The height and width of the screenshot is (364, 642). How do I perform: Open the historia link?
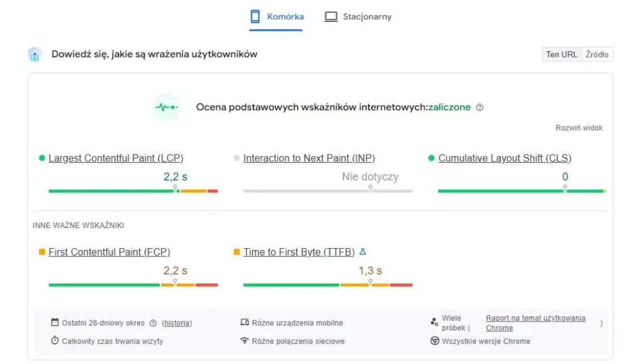click(177, 323)
